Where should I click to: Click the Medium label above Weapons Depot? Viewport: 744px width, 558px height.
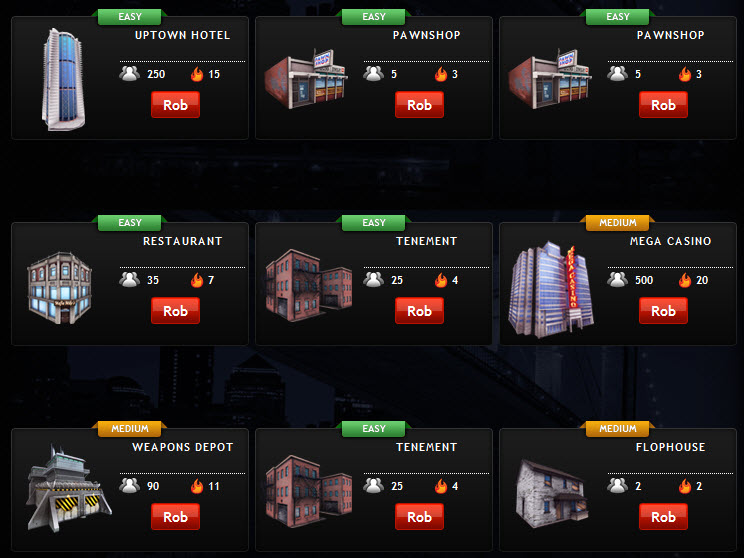[130, 428]
